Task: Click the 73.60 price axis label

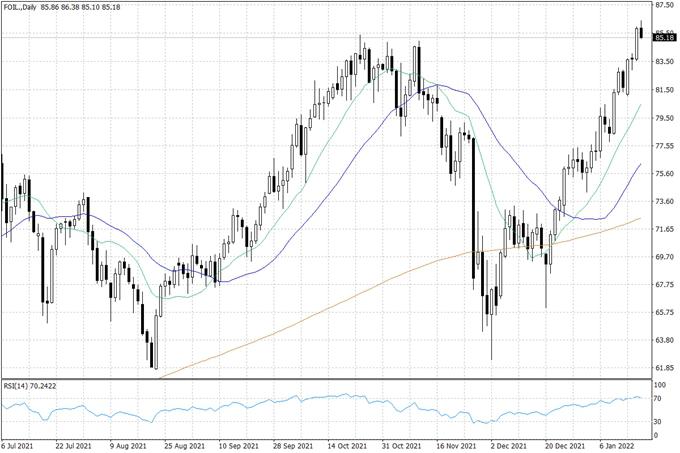Action: tap(663, 201)
